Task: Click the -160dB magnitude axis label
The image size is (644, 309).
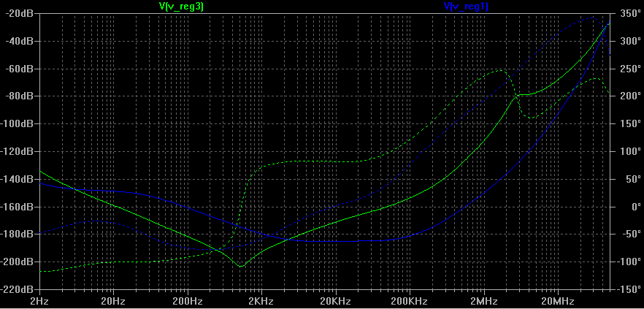Action: [x=18, y=207]
